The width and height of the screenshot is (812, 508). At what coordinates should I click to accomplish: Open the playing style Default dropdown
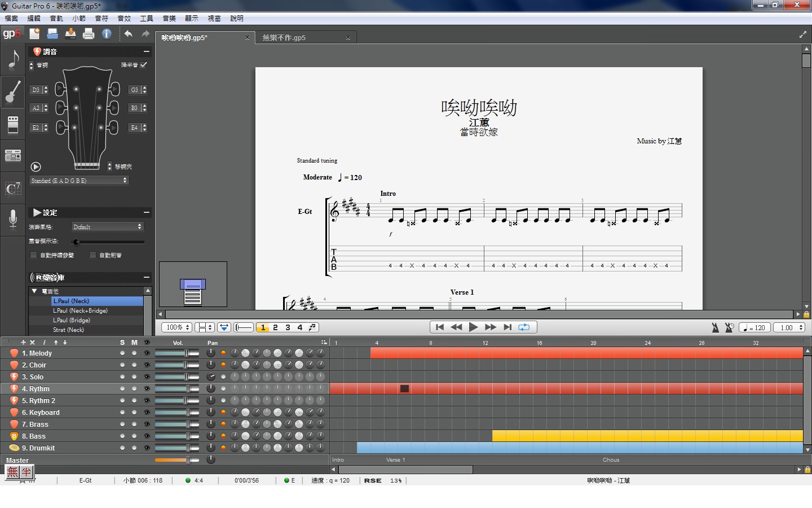pos(107,227)
